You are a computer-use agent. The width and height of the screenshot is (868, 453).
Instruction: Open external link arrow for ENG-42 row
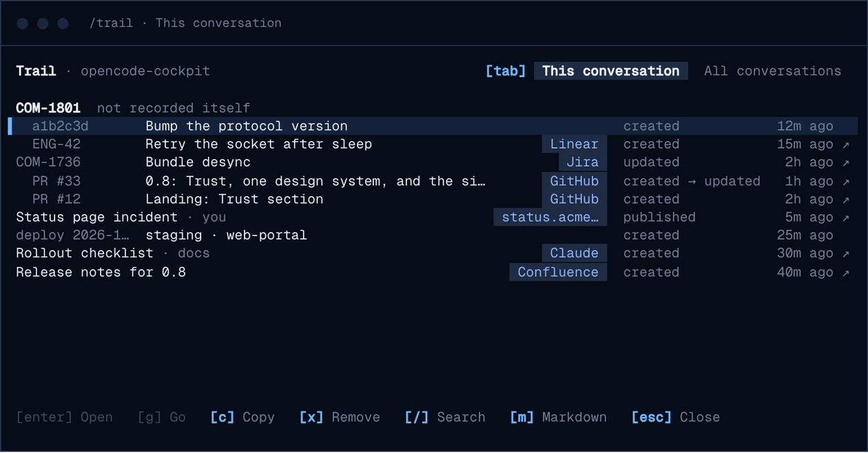846,145
